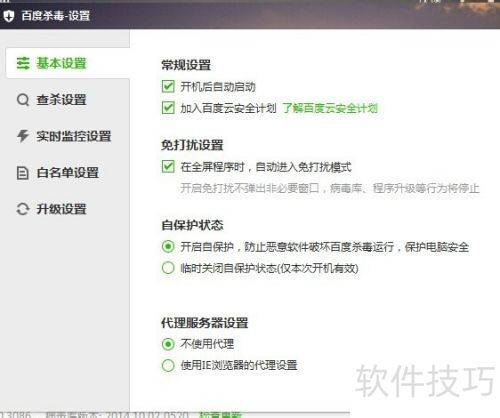Uncheck 开机后自动启动 checkbox
This screenshot has width=500, height=418.
click(168, 86)
